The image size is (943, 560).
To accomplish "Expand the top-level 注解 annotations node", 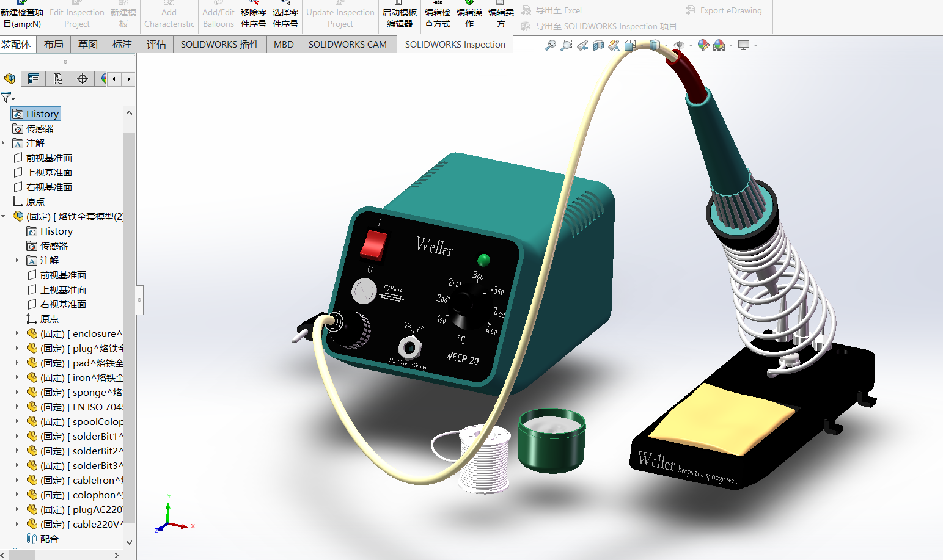I will pyautogui.click(x=4, y=143).
